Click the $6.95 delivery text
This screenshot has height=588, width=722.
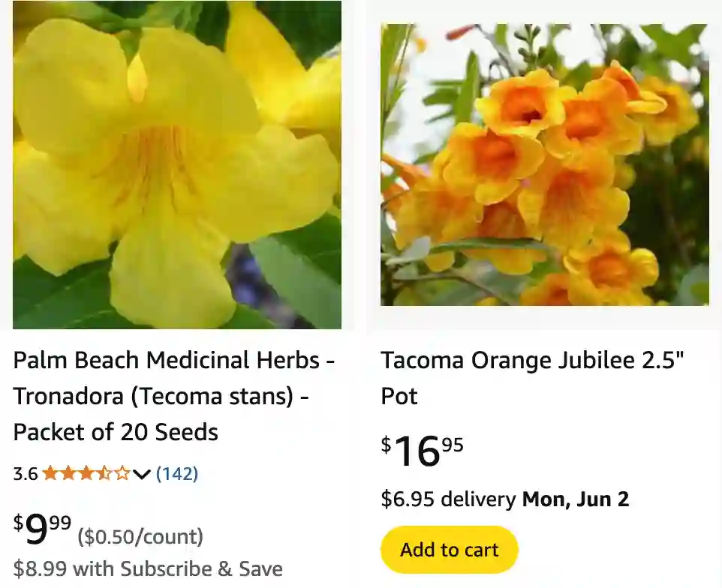click(x=448, y=499)
